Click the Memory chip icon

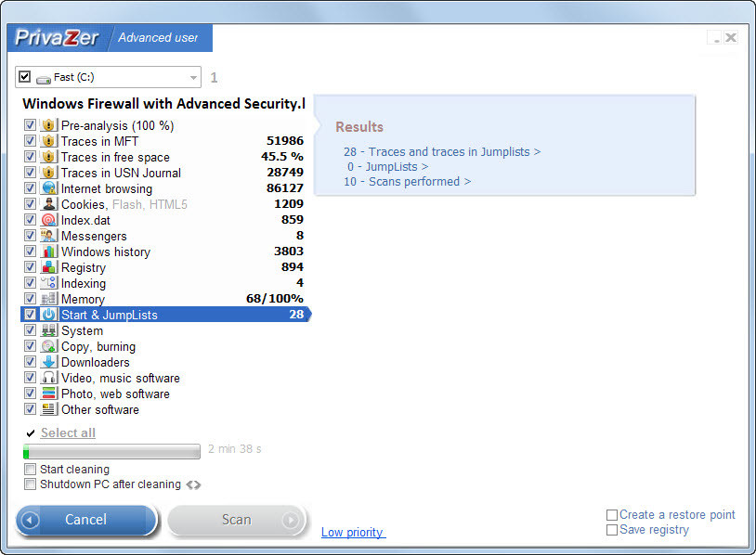click(x=48, y=299)
